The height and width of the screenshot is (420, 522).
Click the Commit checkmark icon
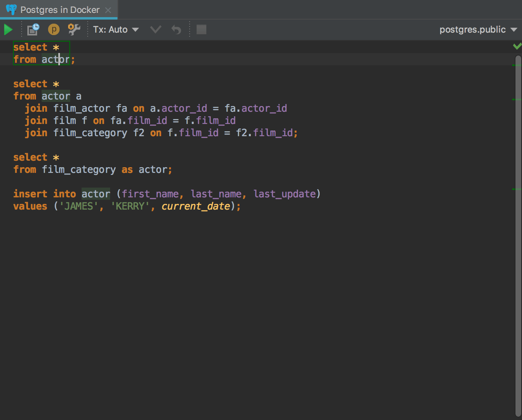coord(155,30)
